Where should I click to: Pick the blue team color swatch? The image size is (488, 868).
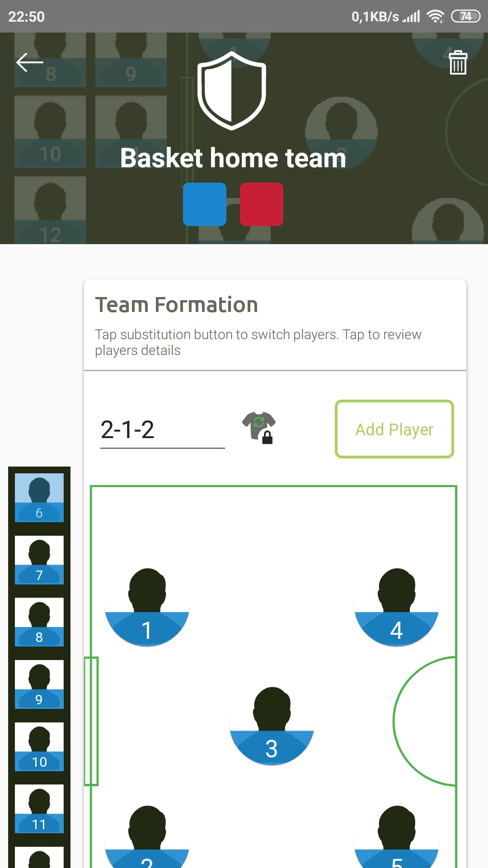205,204
